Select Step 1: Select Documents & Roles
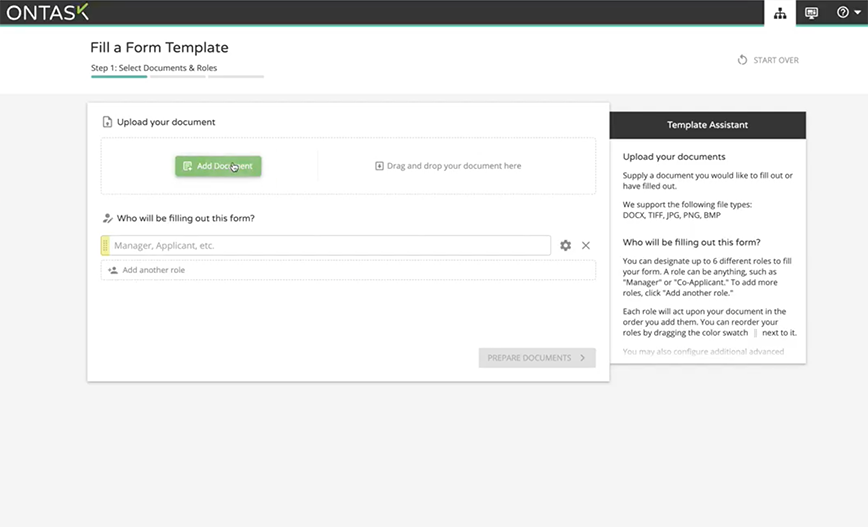The height and width of the screenshot is (527, 868). [x=154, y=68]
